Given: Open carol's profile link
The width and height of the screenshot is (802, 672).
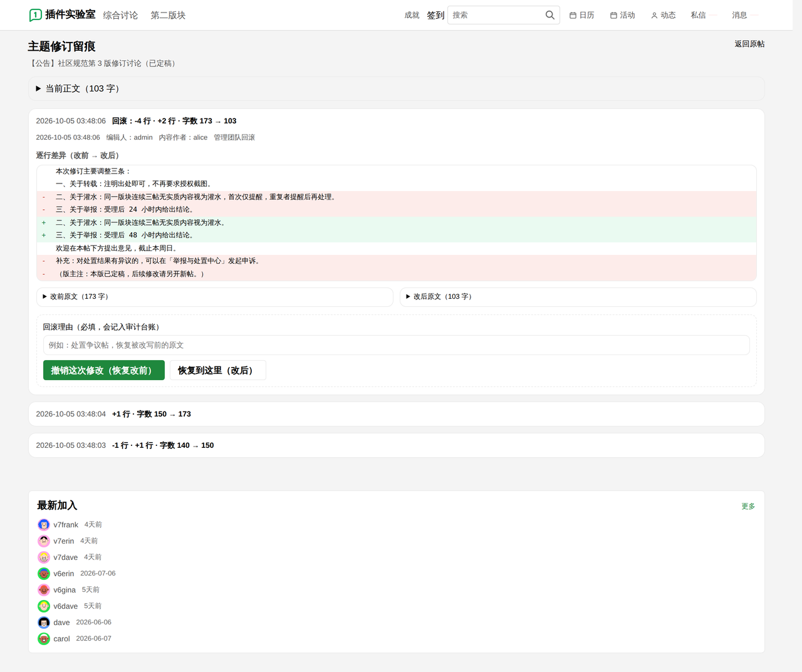Looking at the screenshot, I should pyautogui.click(x=61, y=639).
